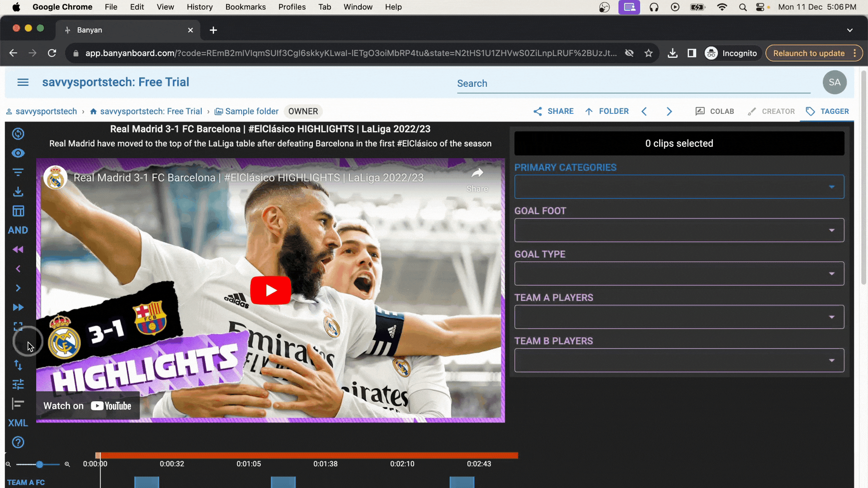The width and height of the screenshot is (868, 488).
Task: Expand the TEAM A PLAYERS dropdown
Action: [679, 317]
